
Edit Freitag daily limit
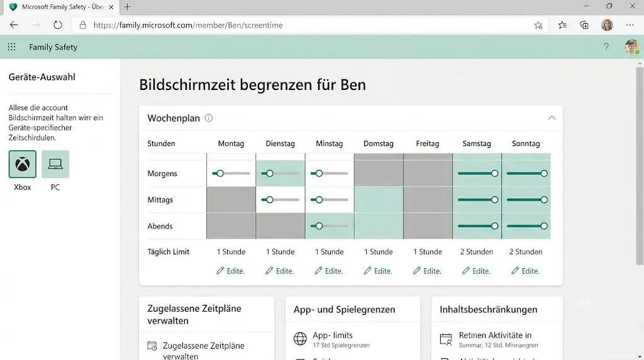click(427, 271)
